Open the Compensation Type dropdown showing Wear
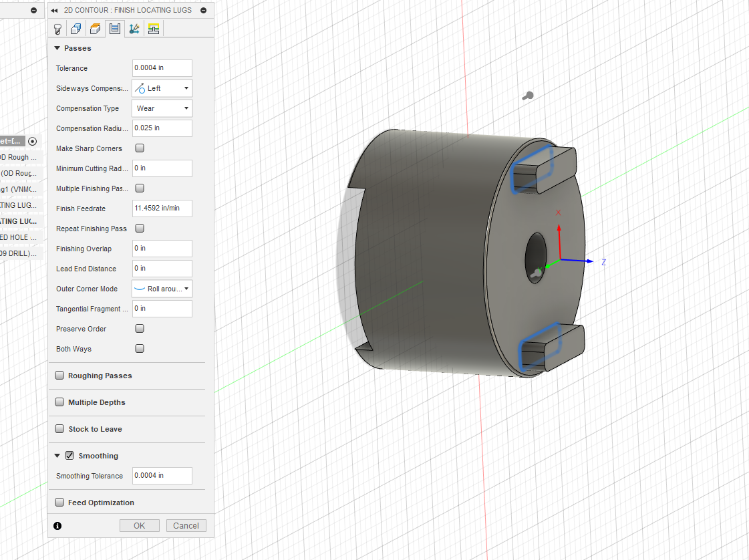This screenshot has width=749, height=560. (186, 108)
